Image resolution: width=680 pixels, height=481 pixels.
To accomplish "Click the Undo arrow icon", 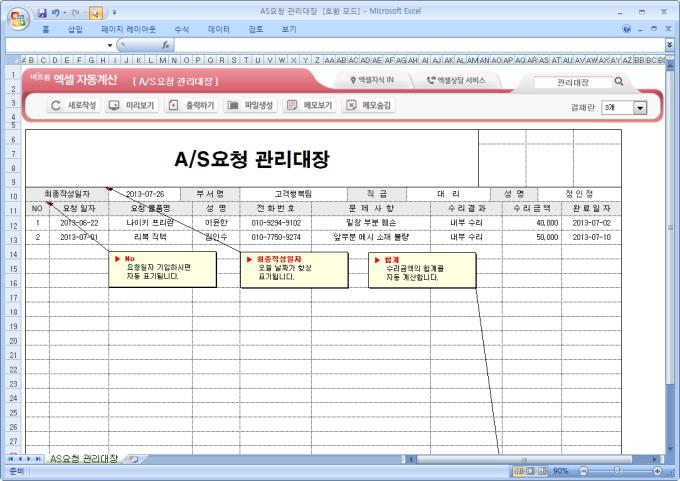I will (56, 13).
